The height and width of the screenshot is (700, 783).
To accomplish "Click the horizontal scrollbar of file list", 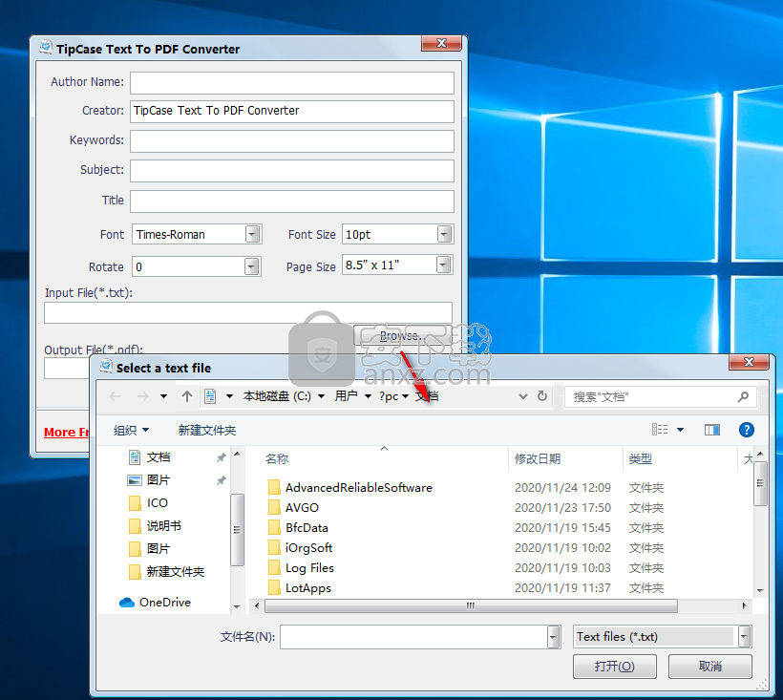I will click(471, 605).
